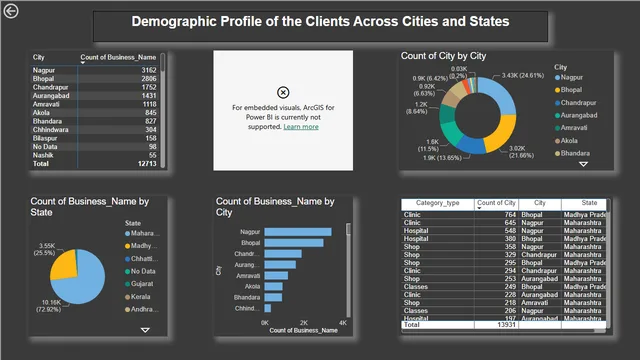Click the Bhandara bar in bar chart

point(273,298)
